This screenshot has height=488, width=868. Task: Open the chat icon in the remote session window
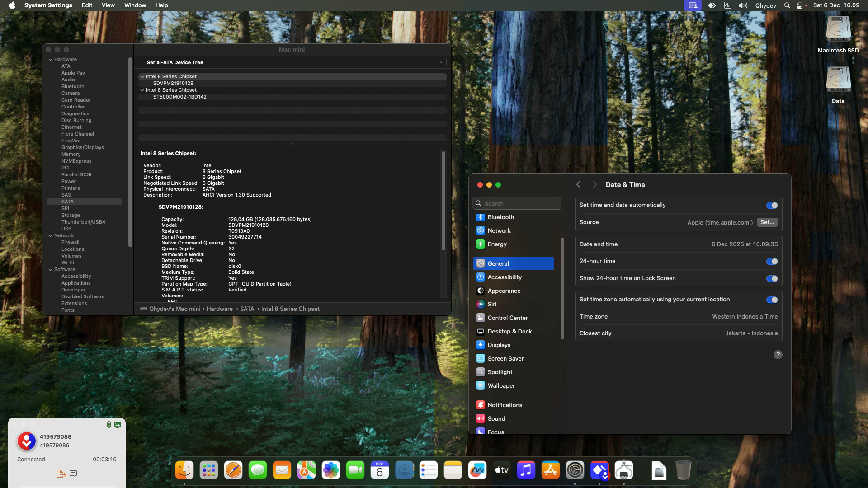click(x=73, y=474)
